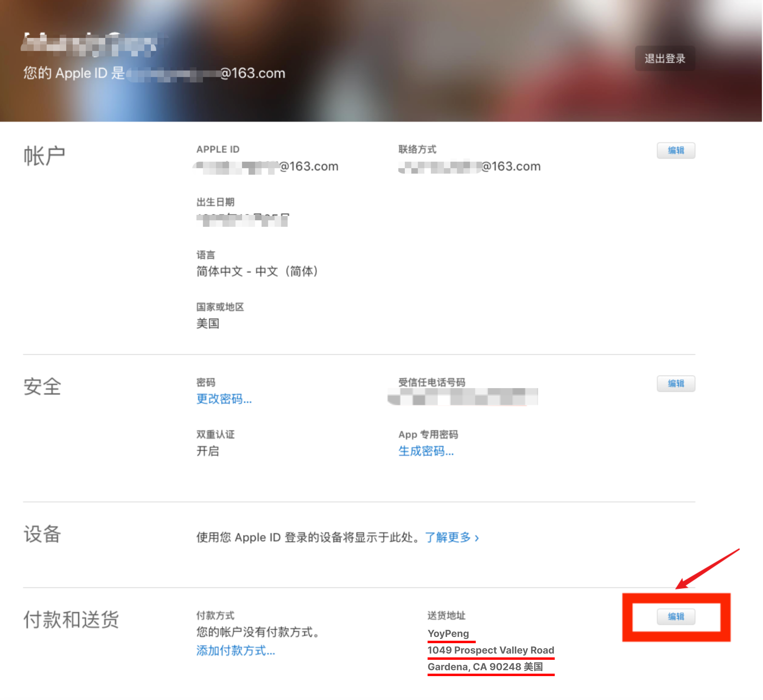Click the 设备 section heading
The height and width of the screenshot is (700, 763).
click(42, 534)
